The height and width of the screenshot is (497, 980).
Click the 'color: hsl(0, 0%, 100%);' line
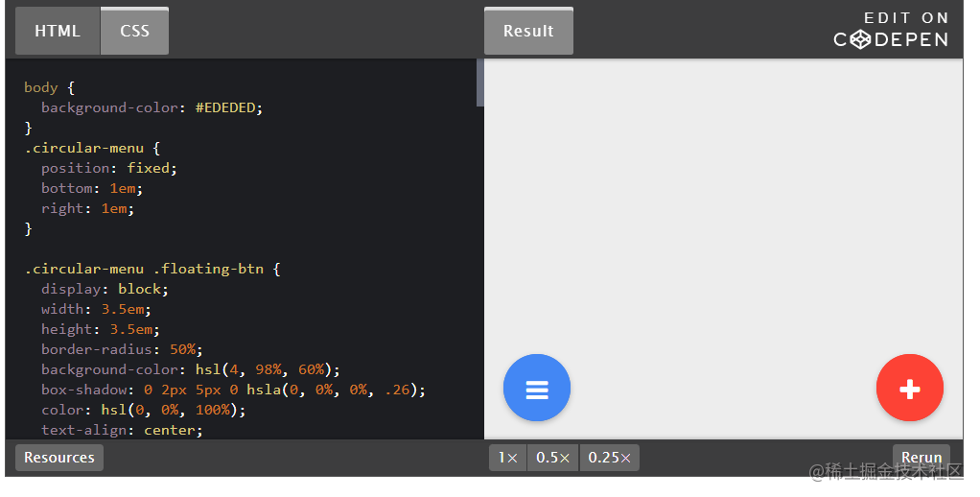point(144,410)
